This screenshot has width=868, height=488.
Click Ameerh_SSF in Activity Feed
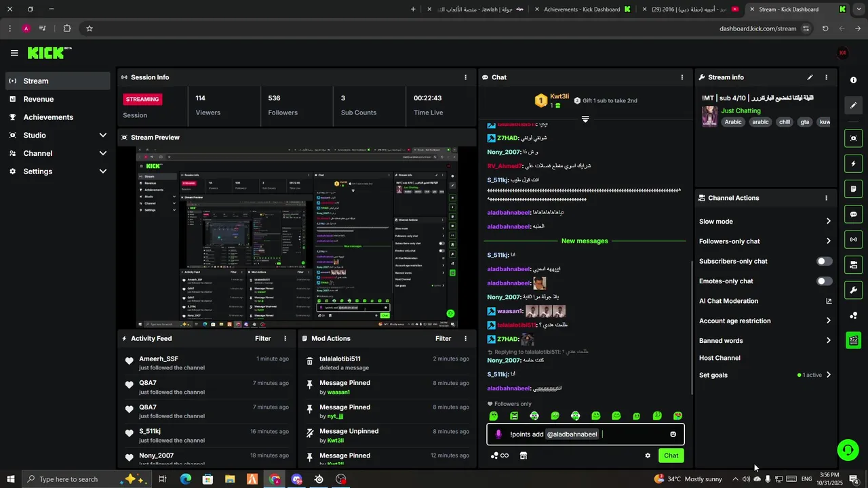pos(159,359)
